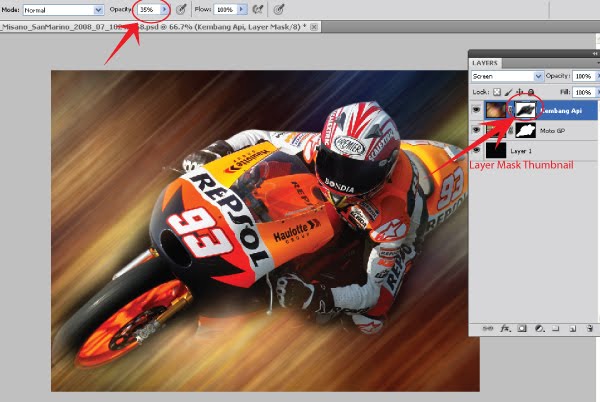Select Kembang Api layer mask thumbnail
The width and height of the screenshot is (600, 402).
526,110
